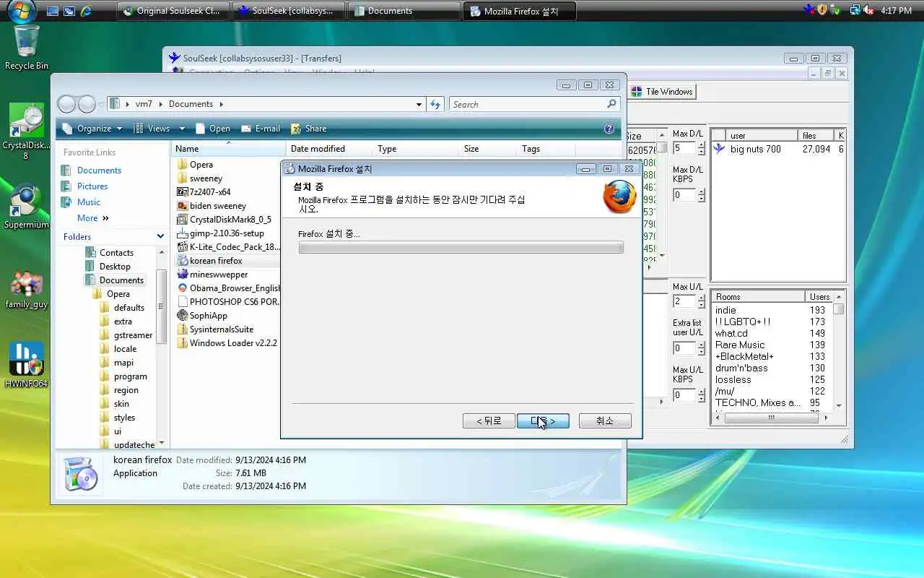This screenshot has height=578, width=924.
Task: Select the what.cd room row
Action: tap(771, 333)
